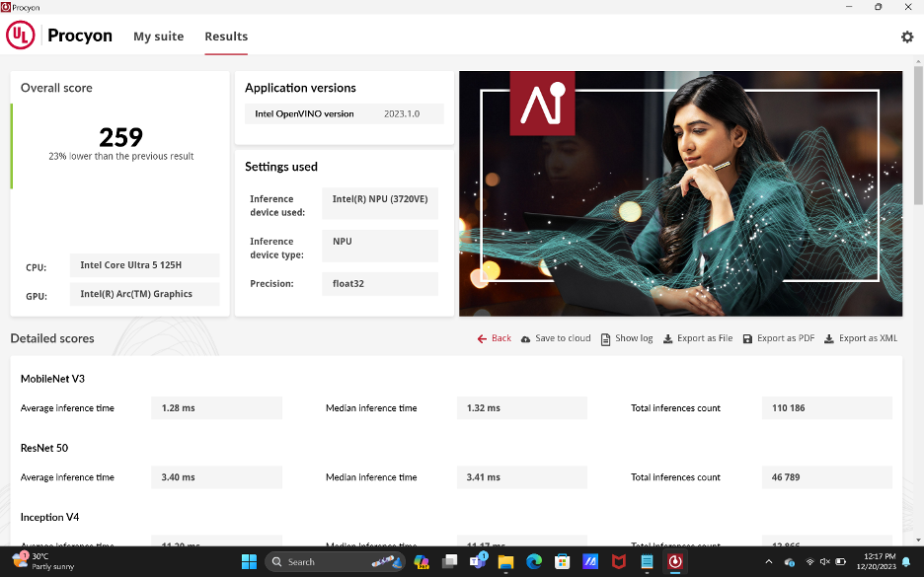Open File Explorer from the taskbar
This screenshot has width=924, height=578.
505,561
